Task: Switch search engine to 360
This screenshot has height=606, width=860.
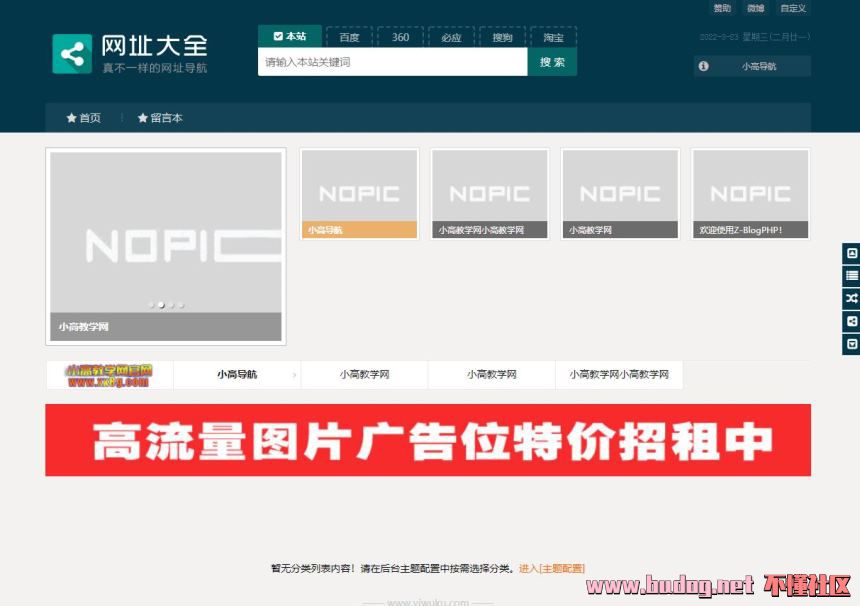Action: coord(400,37)
